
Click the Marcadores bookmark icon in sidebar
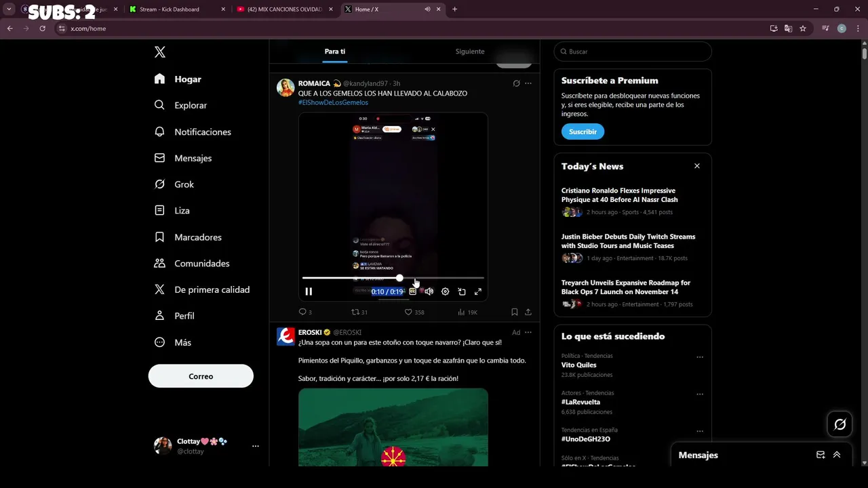[160, 237]
